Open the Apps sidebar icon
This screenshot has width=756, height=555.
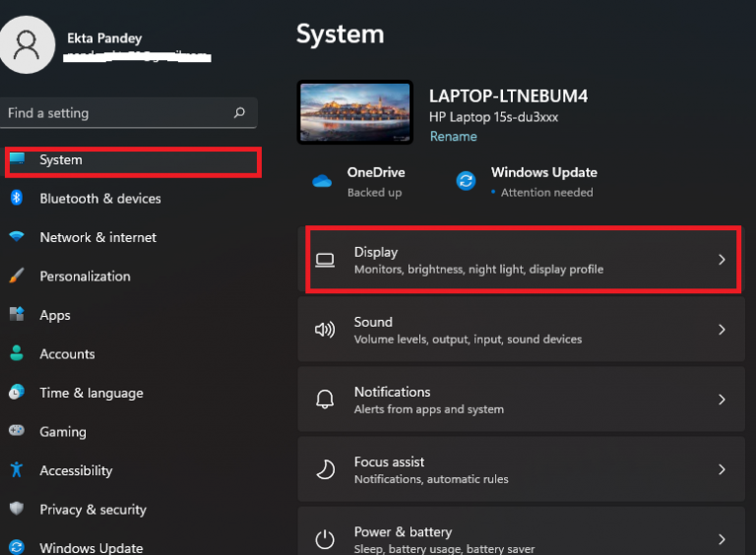17,315
